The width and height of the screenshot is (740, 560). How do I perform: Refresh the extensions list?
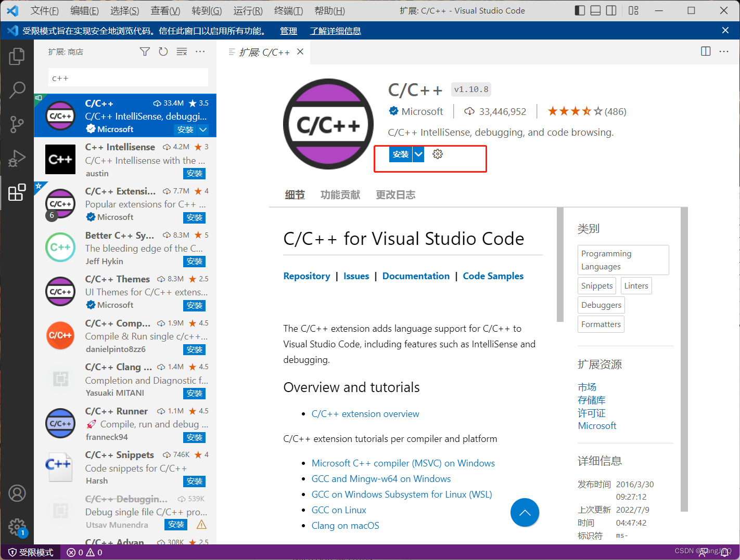coord(163,51)
